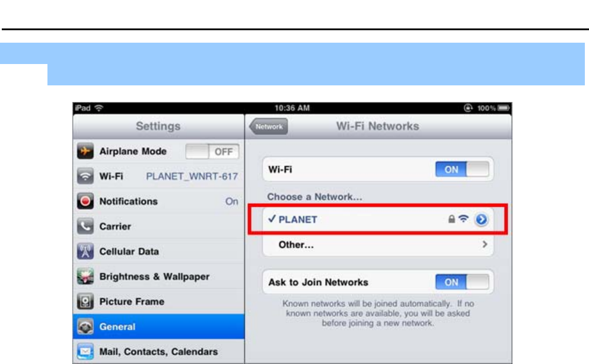
Task: Select General in the Settings list
Action: 158,327
